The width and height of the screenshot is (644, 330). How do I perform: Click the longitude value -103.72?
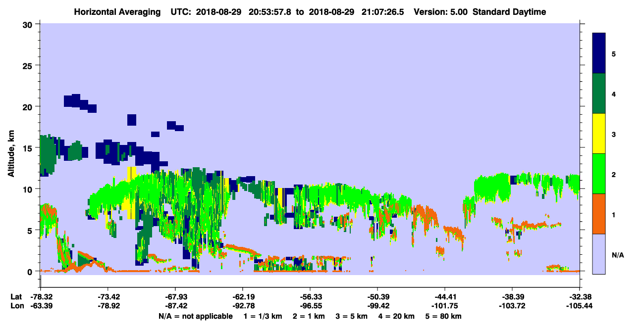pos(512,306)
